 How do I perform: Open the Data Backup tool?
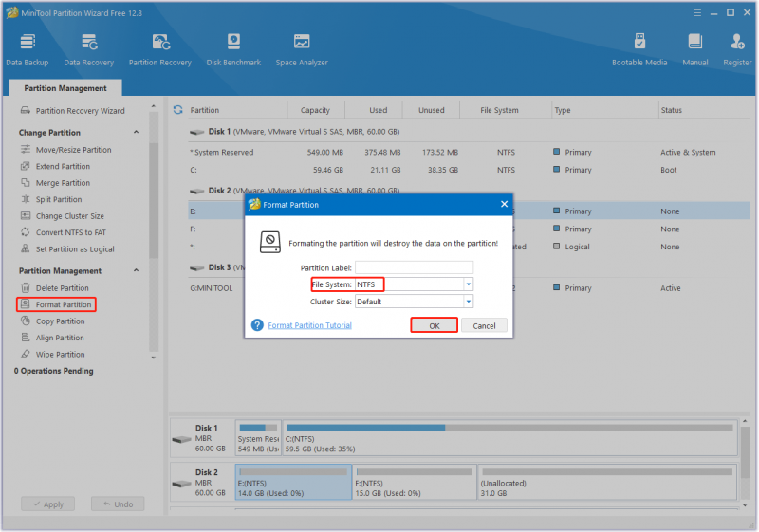[x=28, y=49]
